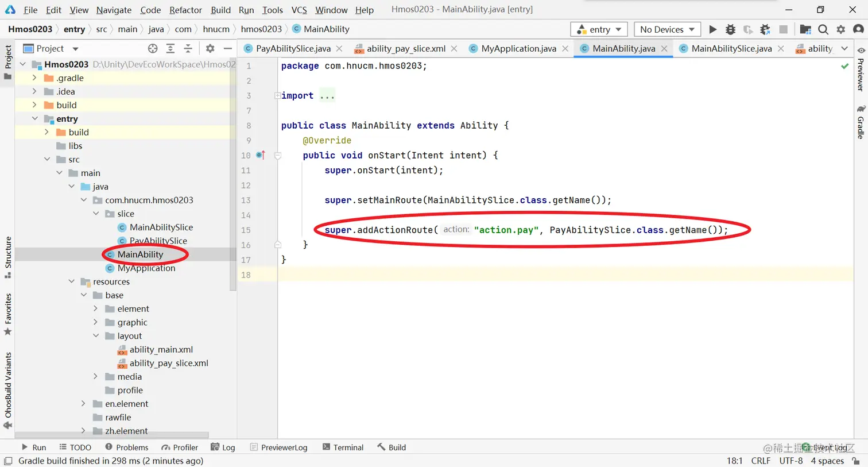Open the Run tool window

pyautogui.click(x=34, y=447)
